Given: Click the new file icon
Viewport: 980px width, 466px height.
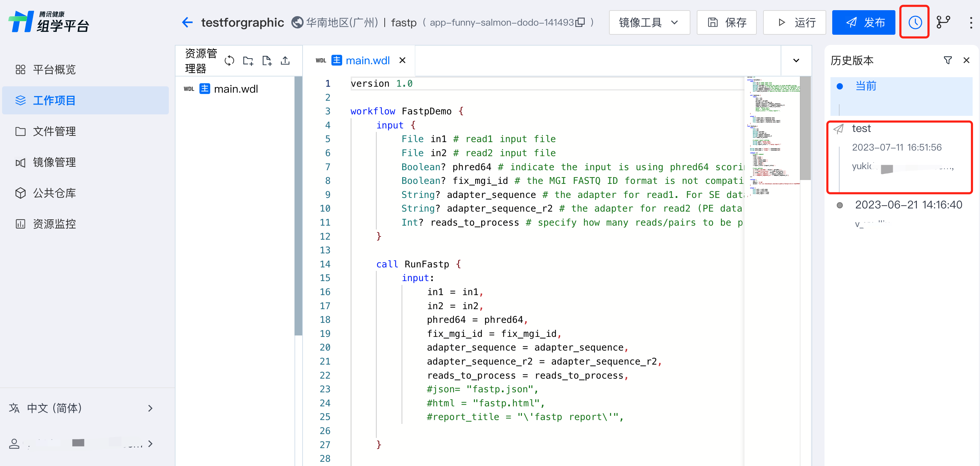Looking at the screenshot, I should pos(267,60).
